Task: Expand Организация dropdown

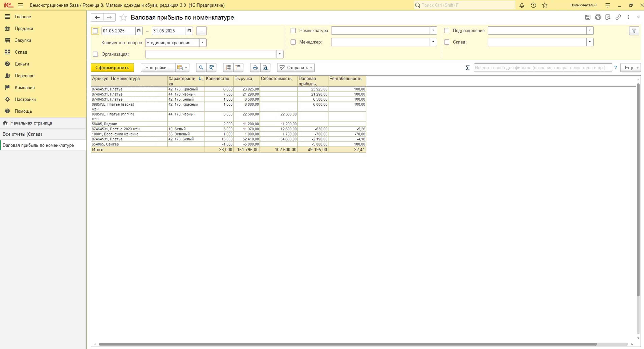Action: tap(279, 54)
